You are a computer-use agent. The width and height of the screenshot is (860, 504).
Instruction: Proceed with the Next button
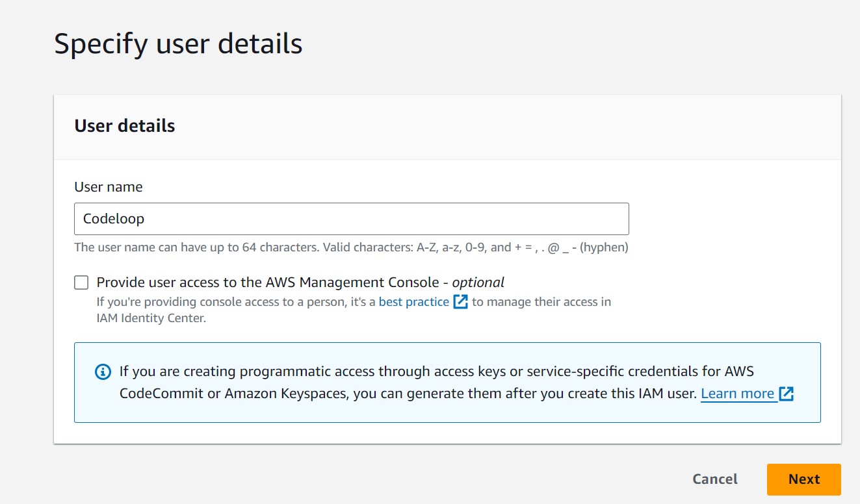pyautogui.click(x=804, y=479)
